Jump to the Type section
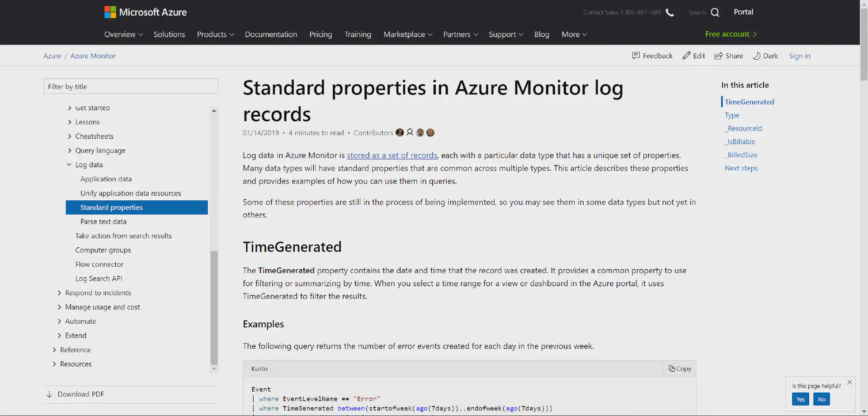Screen dimensions: 868x416 (x=732, y=115)
